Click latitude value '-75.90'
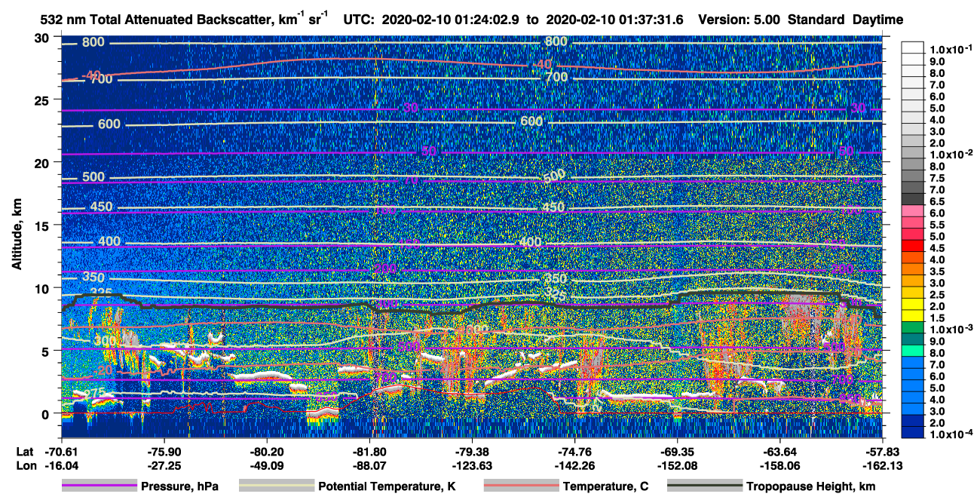Screen dimensions: 980x503 coord(164,452)
